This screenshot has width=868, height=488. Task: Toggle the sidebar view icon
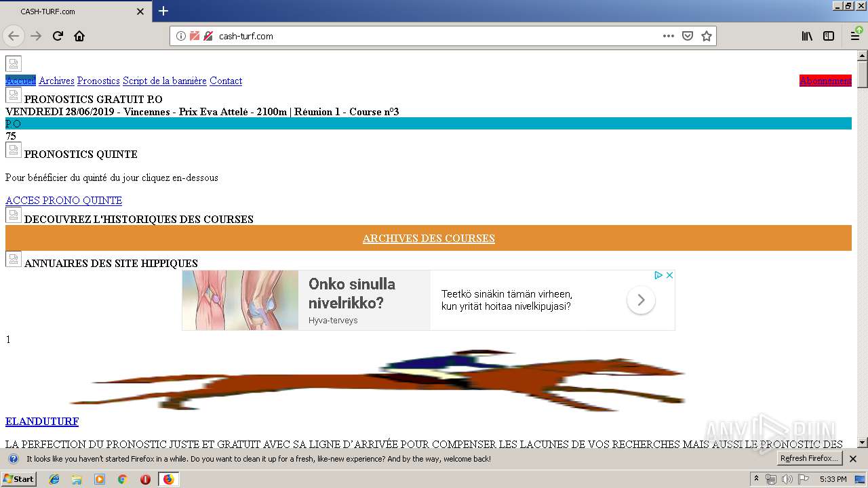click(x=829, y=36)
